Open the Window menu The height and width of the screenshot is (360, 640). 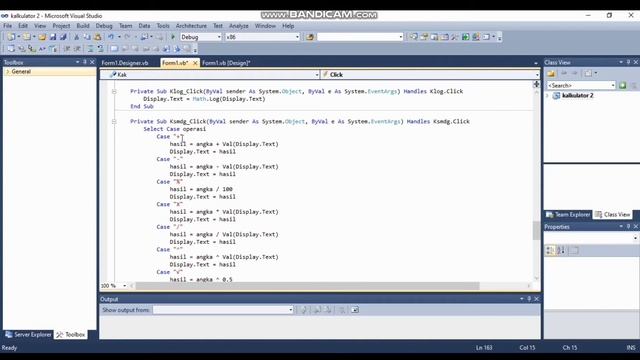point(265,26)
